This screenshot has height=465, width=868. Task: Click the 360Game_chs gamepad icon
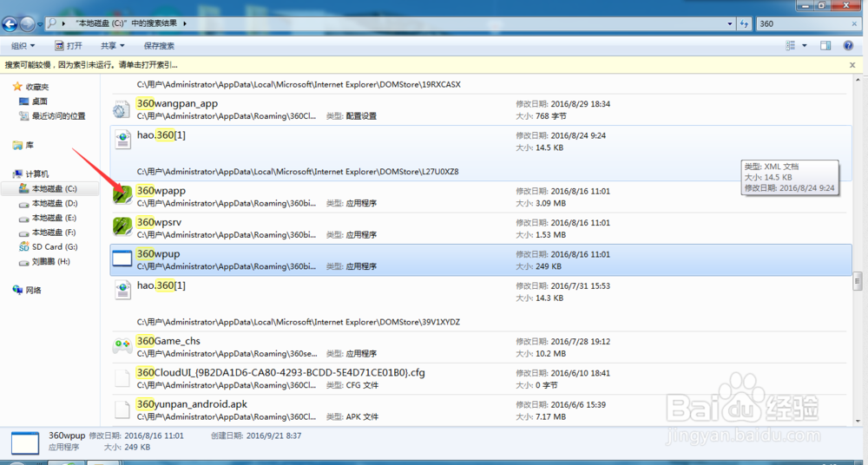[x=122, y=346]
